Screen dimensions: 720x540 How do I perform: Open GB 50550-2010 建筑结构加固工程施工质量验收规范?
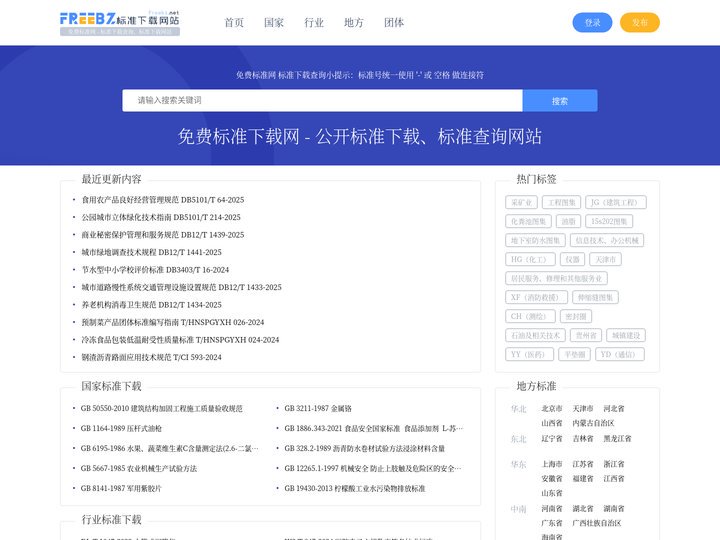coord(162,408)
